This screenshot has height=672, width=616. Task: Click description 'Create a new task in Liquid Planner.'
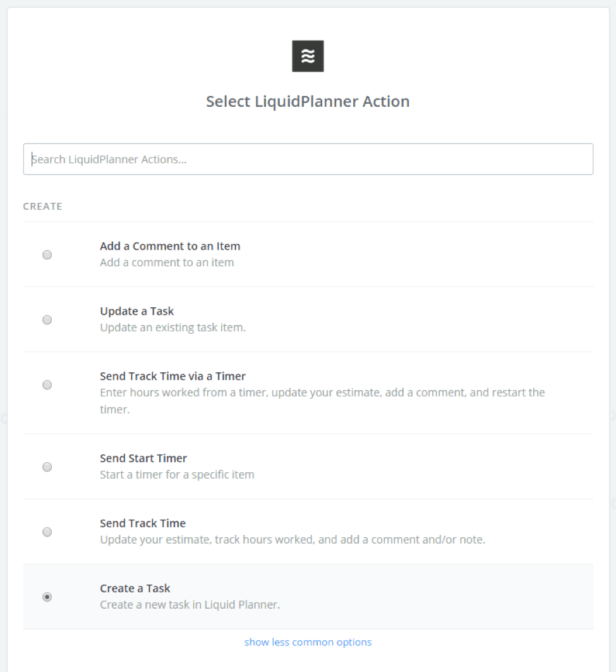pyautogui.click(x=190, y=605)
